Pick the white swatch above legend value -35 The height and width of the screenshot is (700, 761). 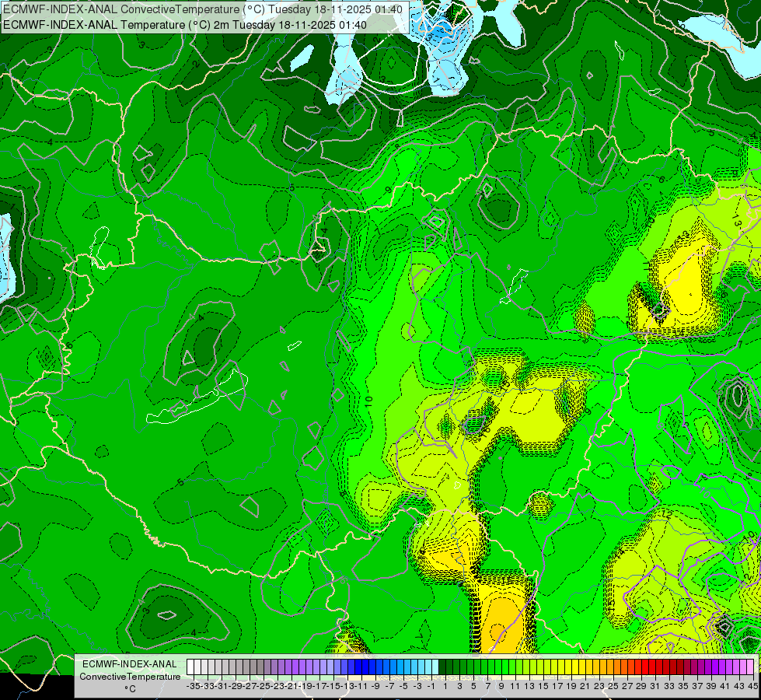coord(190,667)
